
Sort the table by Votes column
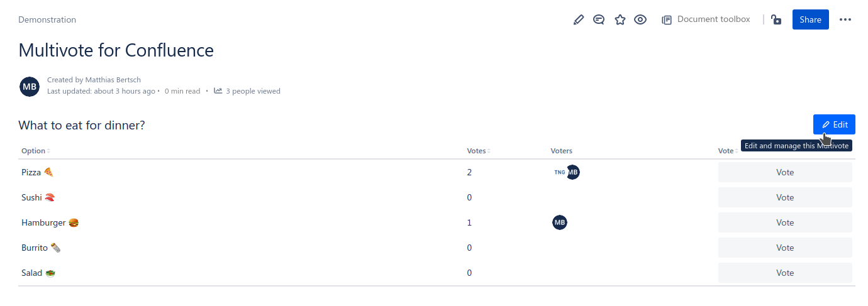click(478, 151)
